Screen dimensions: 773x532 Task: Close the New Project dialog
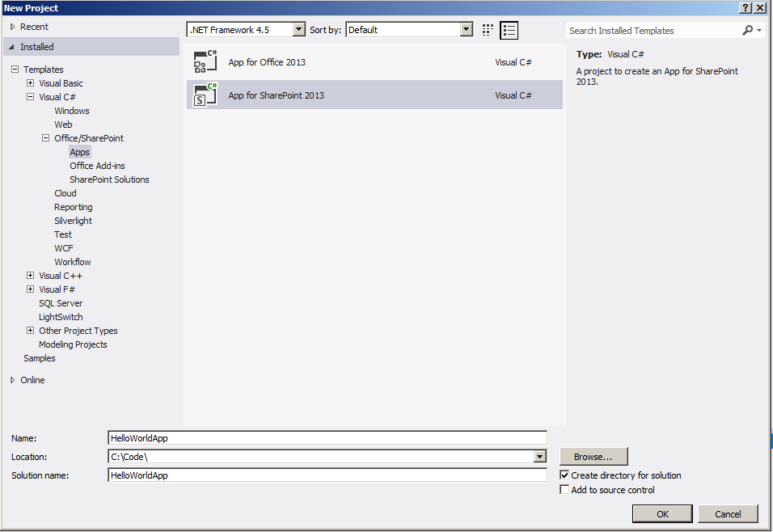(x=760, y=7)
